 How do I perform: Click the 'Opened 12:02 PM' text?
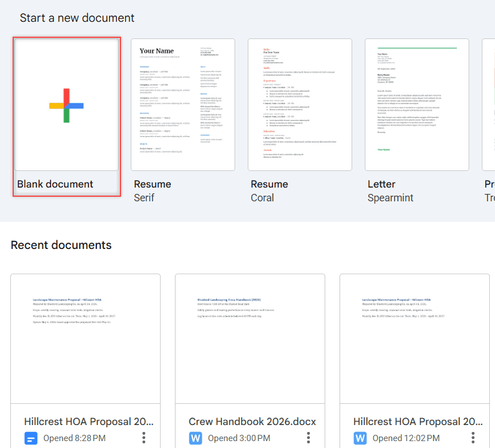point(406,438)
